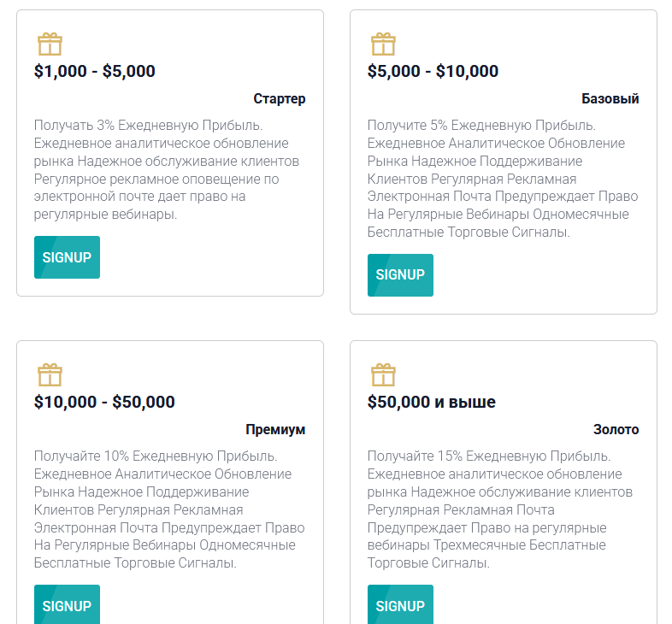Click the Стартер plan name
Screen dimensions: 672x624
tap(280, 98)
